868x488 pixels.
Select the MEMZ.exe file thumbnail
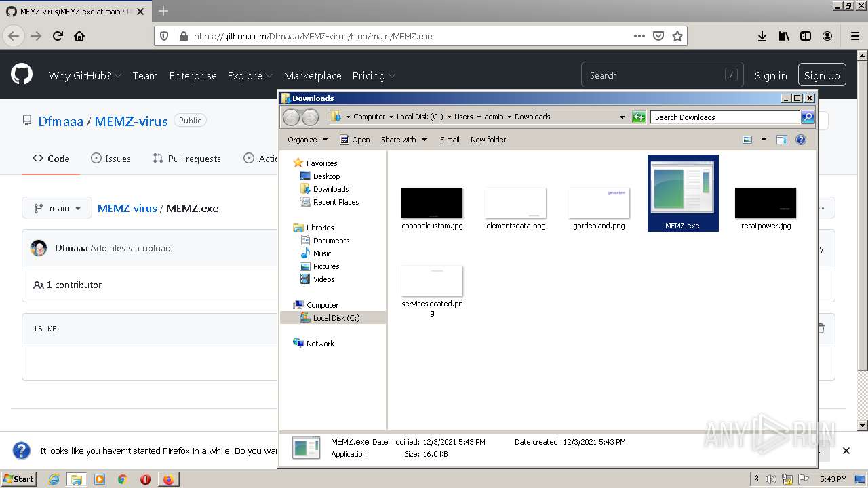683,192
